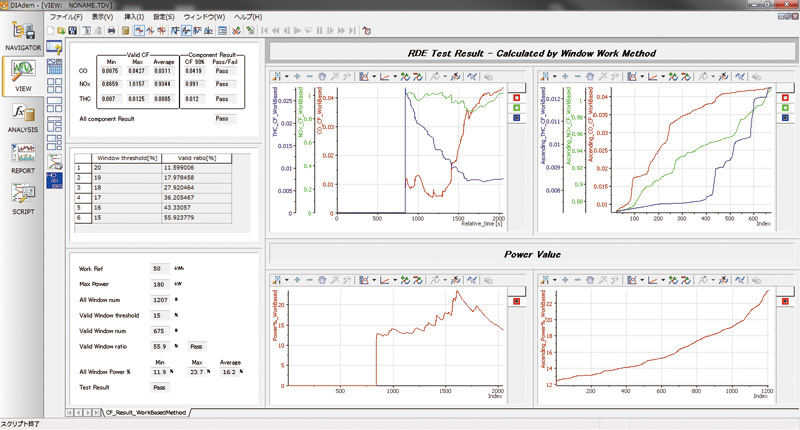This screenshot has width=800, height=430.
Task: Click the pan hand icon on the top-left chart
Action: [320, 76]
